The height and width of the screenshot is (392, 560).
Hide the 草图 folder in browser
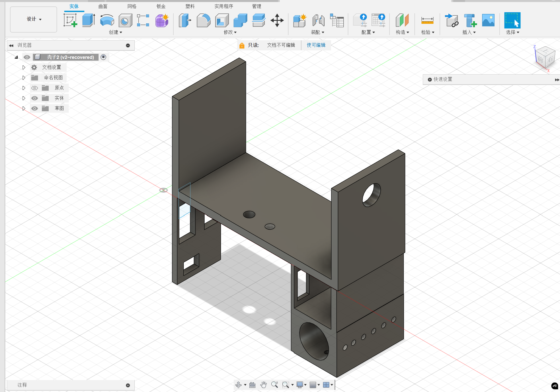tap(35, 108)
